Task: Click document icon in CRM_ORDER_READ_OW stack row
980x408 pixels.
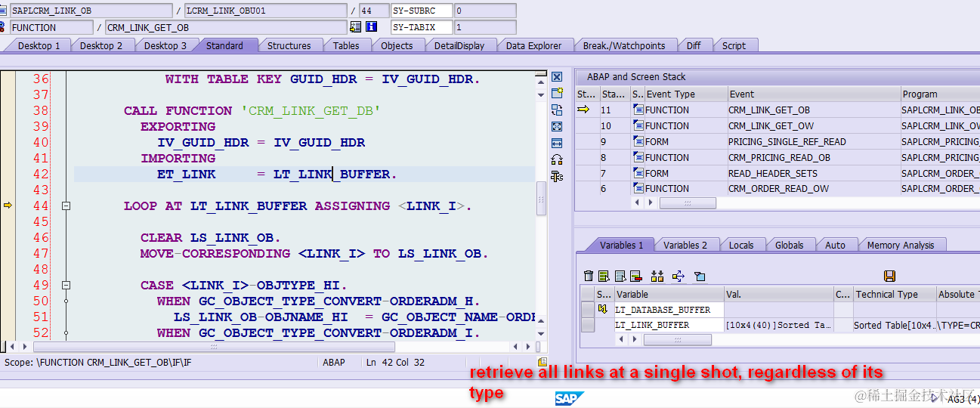Action: (x=638, y=189)
